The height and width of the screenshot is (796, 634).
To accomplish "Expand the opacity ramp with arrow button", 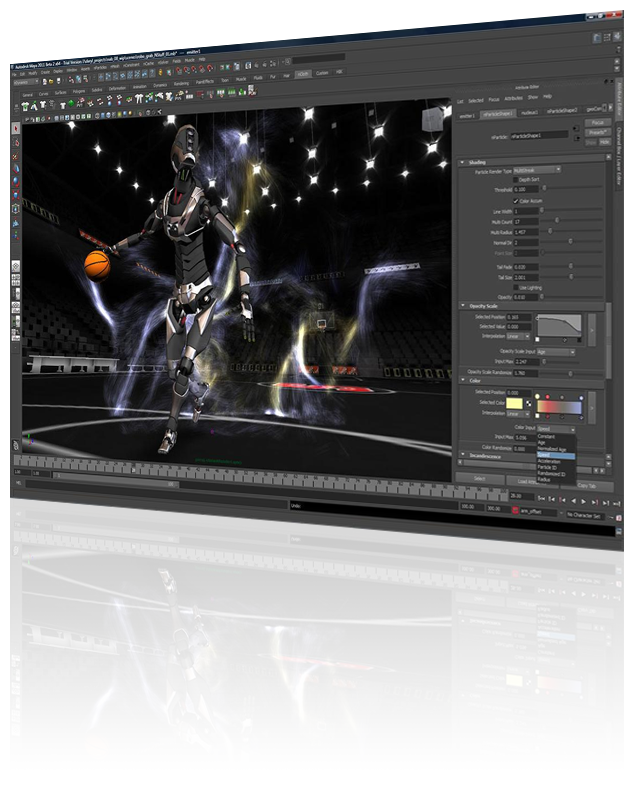I will click(x=591, y=330).
